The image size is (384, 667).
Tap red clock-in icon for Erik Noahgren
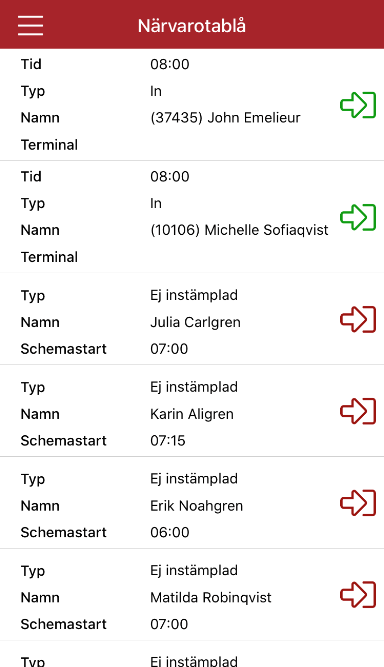point(358,503)
